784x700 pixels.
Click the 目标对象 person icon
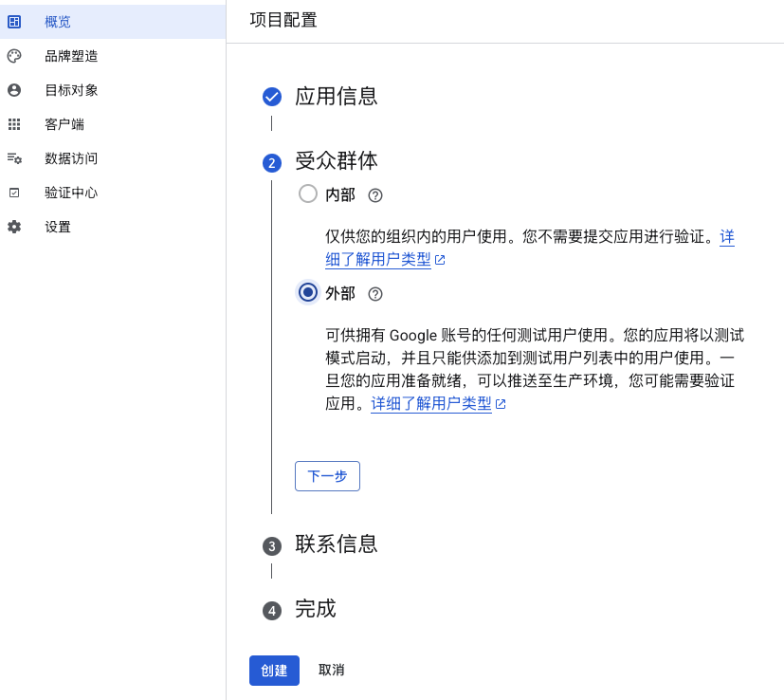14,90
